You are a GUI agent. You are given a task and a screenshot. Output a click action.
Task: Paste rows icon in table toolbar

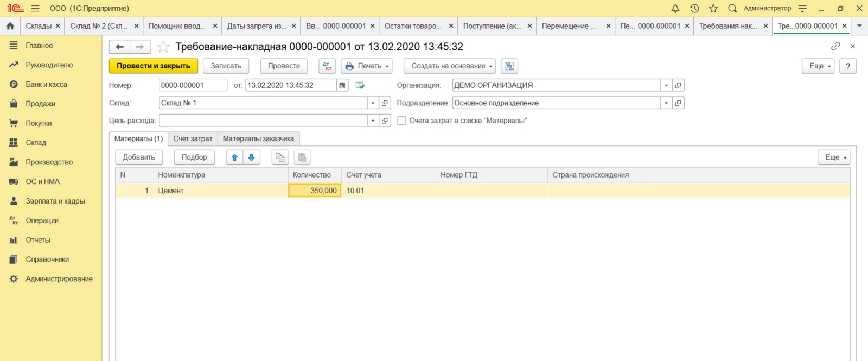pos(302,157)
